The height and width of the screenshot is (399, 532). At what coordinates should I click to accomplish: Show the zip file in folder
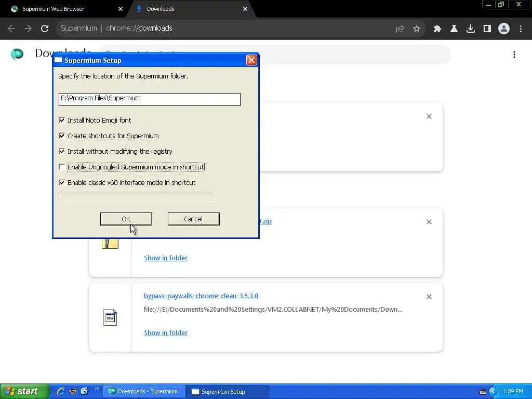click(166, 258)
